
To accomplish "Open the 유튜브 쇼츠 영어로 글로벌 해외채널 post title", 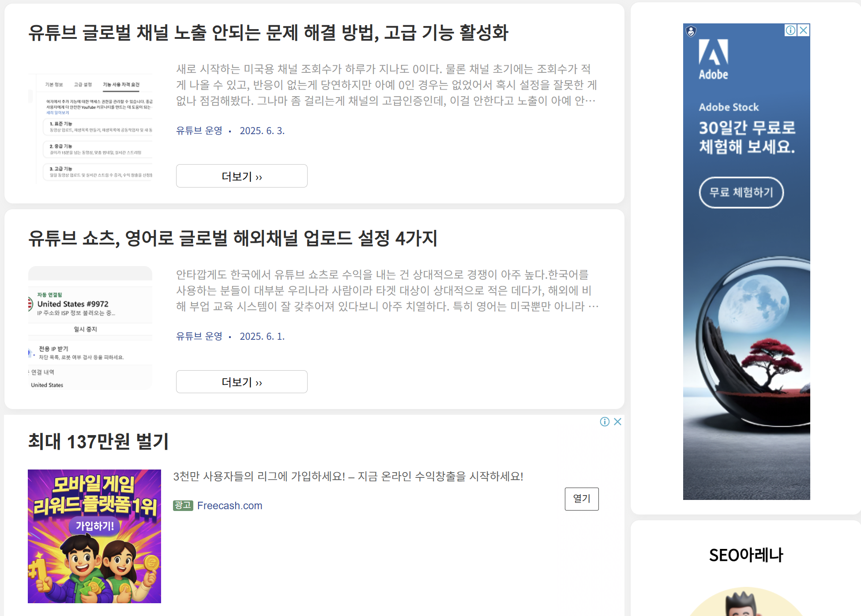I will click(x=233, y=239).
